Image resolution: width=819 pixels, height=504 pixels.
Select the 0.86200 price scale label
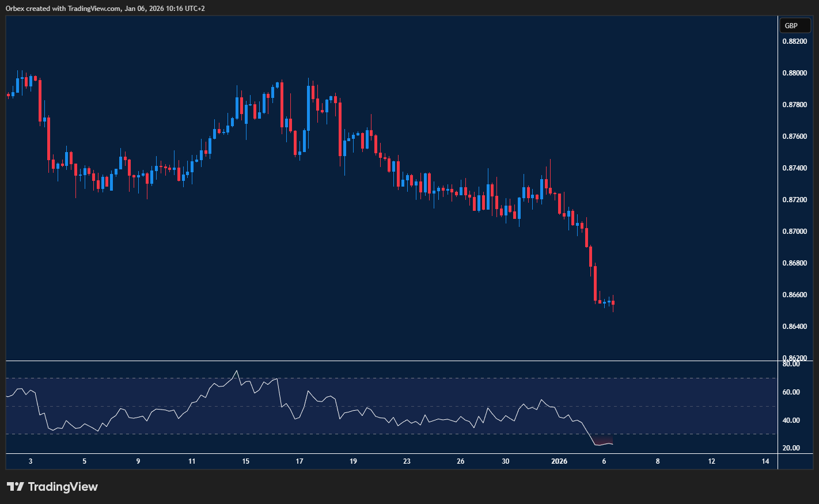click(794, 357)
